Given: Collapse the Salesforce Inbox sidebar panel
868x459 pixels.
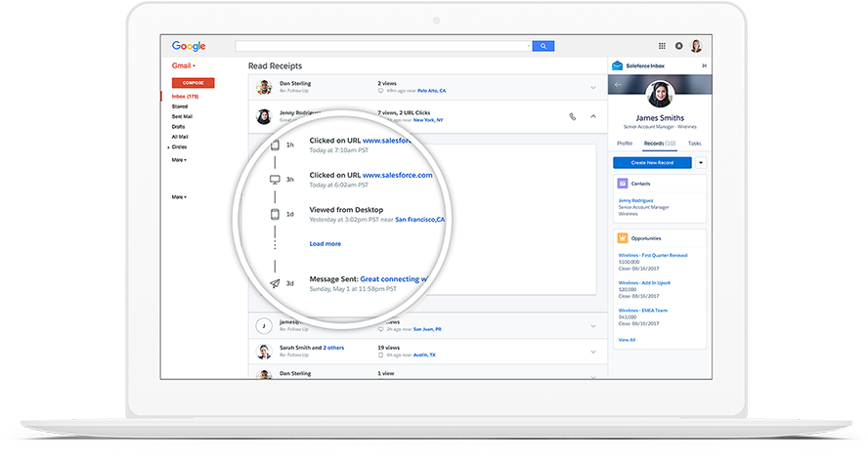Looking at the screenshot, I should point(704,65).
